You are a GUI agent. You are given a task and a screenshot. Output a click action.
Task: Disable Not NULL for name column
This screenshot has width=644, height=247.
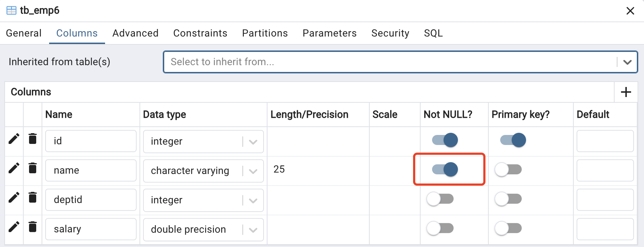click(x=445, y=169)
